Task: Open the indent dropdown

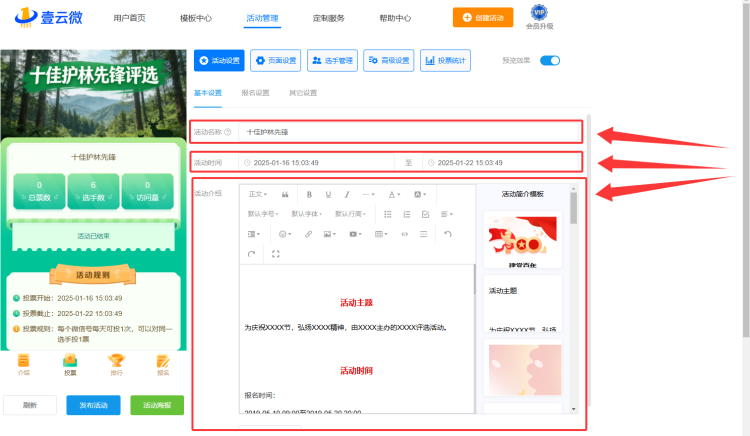Action: [254, 234]
